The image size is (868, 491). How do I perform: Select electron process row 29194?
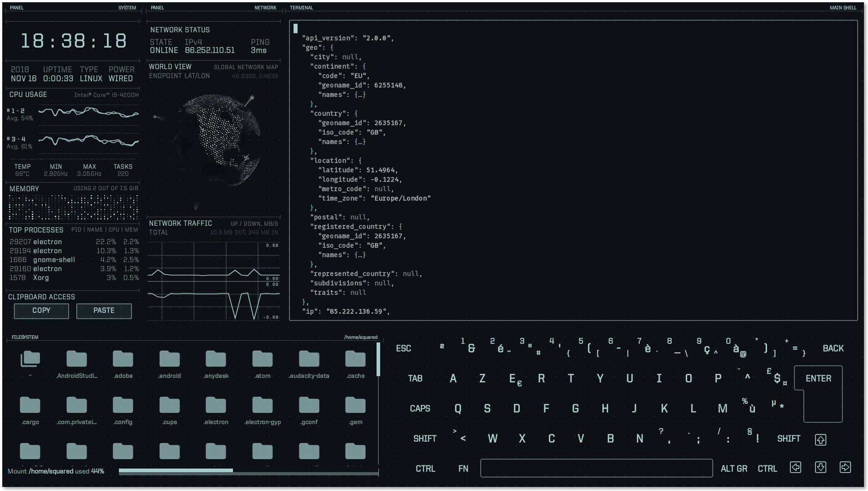(x=74, y=251)
